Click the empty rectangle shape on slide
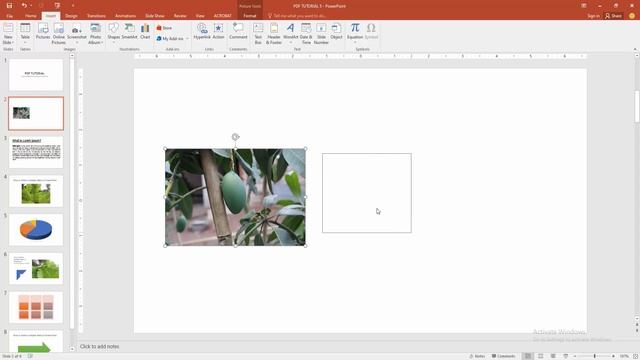This screenshot has width=640, height=360. (x=367, y=193)
